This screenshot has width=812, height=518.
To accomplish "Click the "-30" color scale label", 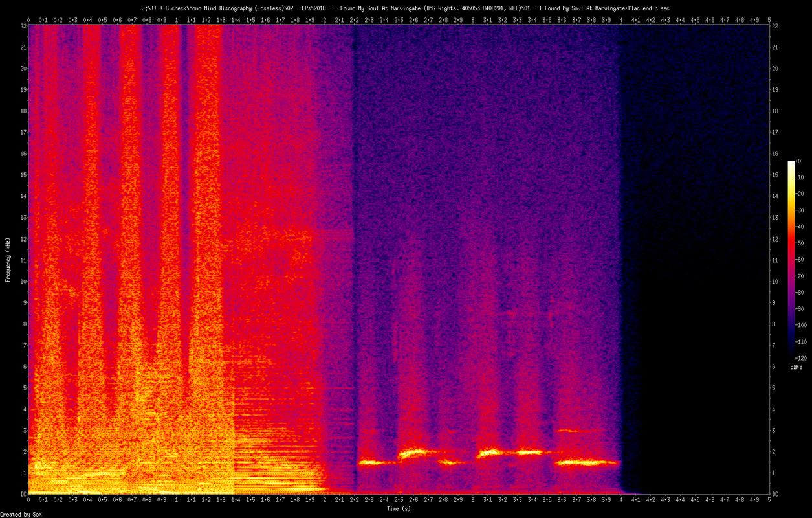I will point(800,210).
